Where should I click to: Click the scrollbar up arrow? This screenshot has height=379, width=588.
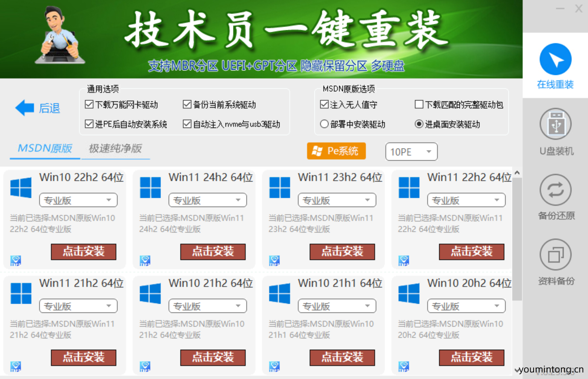(x=517, y=173)
